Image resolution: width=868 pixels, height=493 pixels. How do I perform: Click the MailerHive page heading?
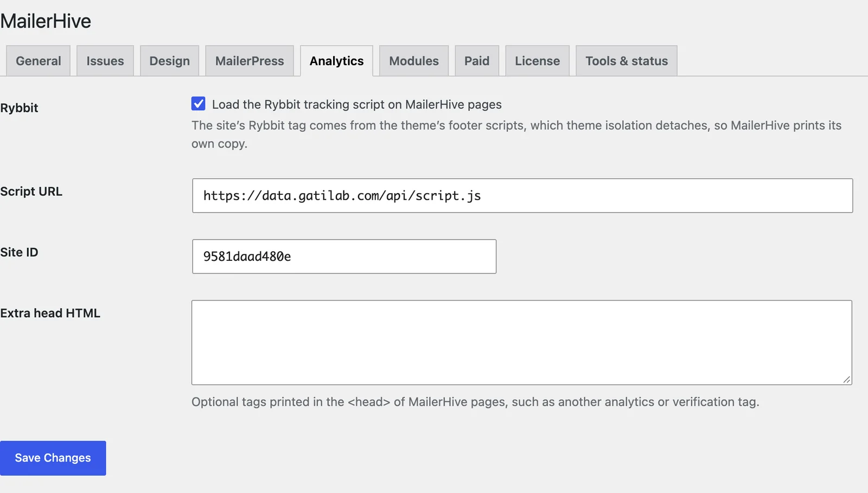point(46,21)
